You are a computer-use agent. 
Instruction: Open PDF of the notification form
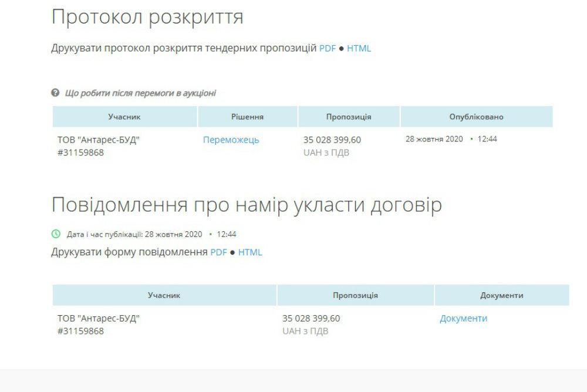pos(218,252)
